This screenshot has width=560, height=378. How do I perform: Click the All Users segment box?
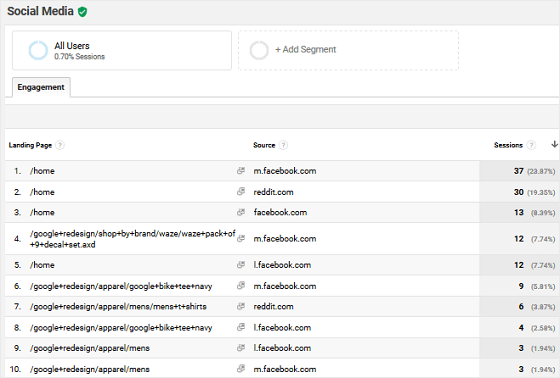(122, 50)
